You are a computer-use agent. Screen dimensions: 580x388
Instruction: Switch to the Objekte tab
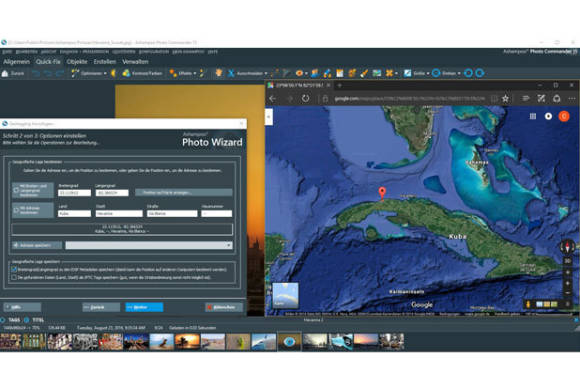click(x=77, y=62)
